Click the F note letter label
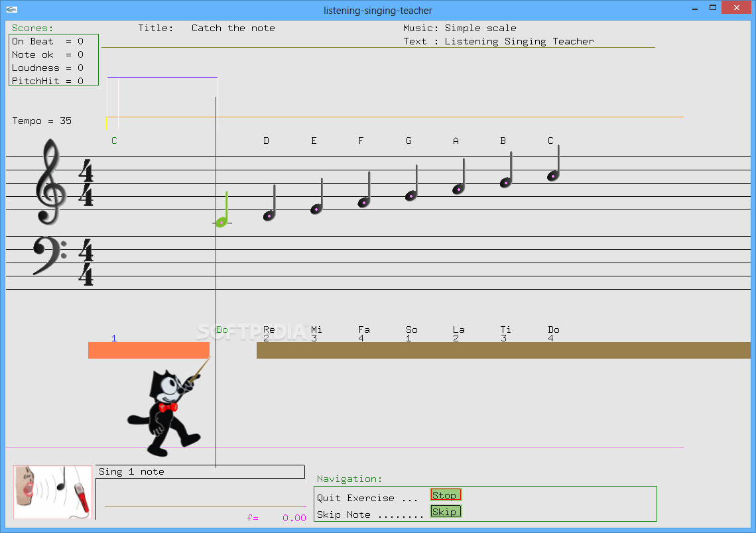Viewport: 756px width, 533px height. [x=361, y=141]
